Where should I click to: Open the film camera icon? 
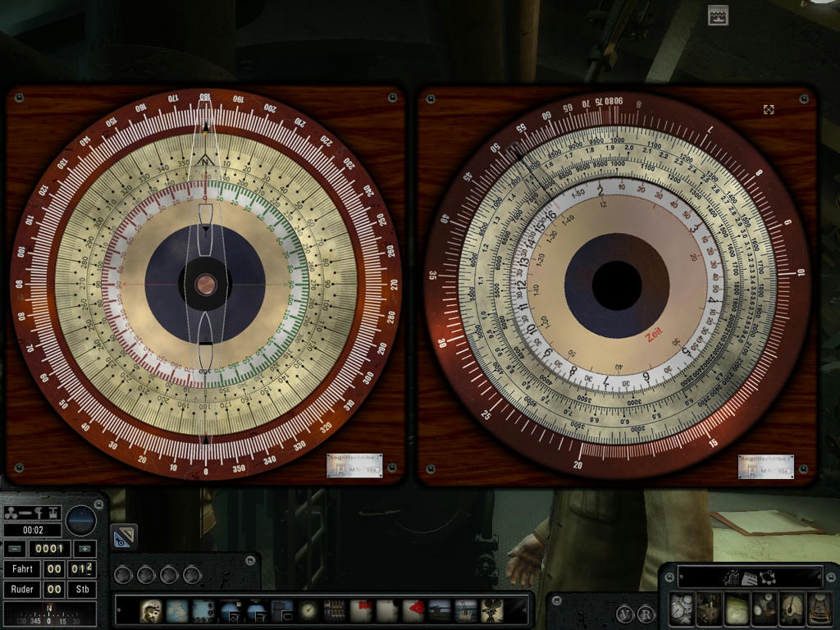492,610
